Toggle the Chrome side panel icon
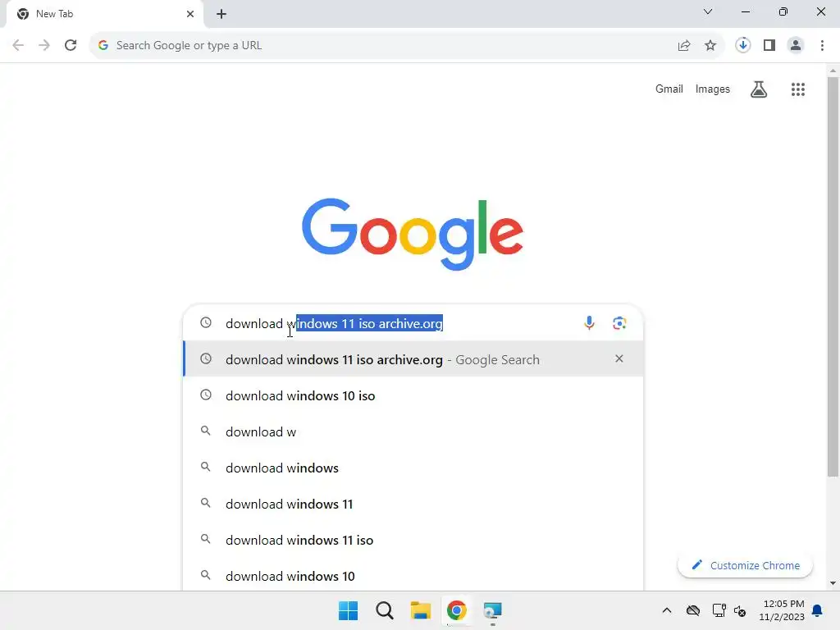 click(x=769, y=46)
